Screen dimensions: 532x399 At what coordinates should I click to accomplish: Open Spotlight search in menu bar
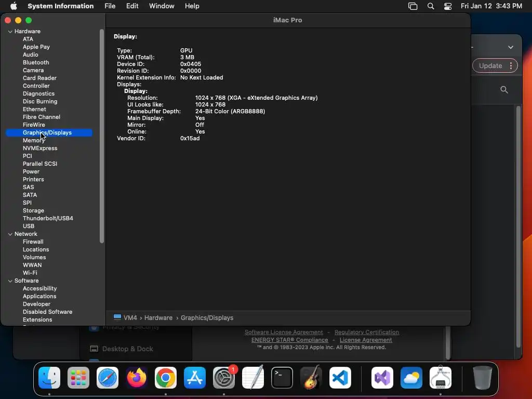click(431, 6)
